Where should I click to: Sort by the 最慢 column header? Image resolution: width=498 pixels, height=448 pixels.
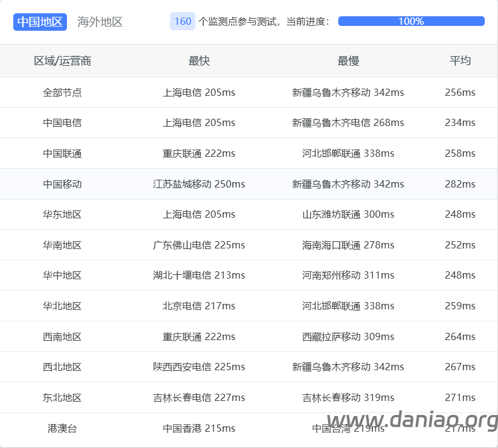click(348, 61)
